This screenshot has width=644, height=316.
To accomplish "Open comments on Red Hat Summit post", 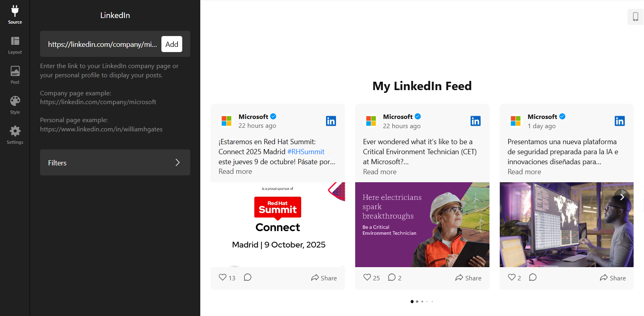I will [x=248, y=277].
